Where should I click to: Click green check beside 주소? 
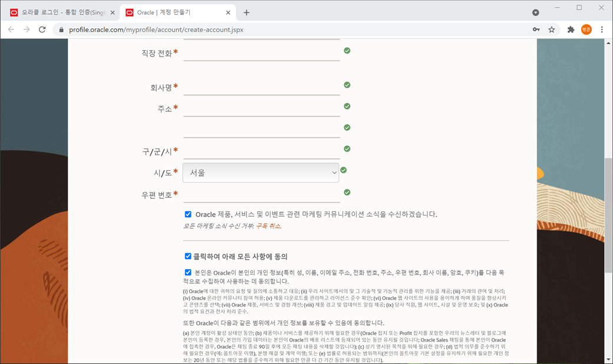click(x=347, y=106)
